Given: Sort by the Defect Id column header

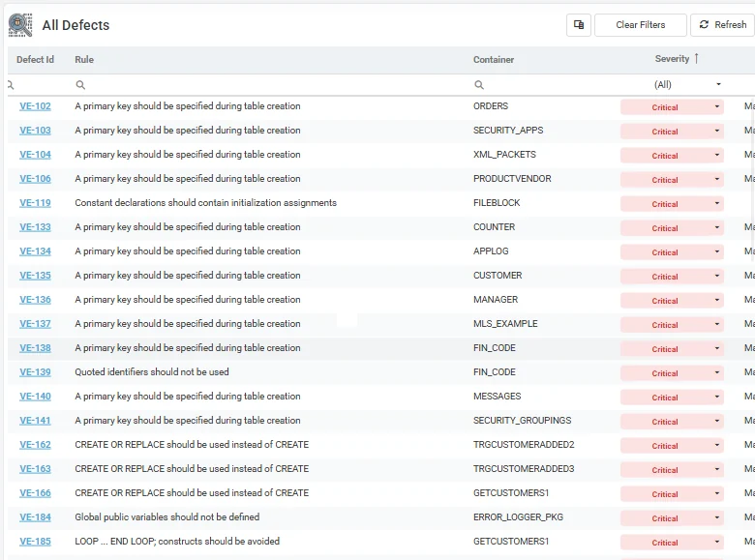Looking at the screenshot, I should 35,60.
